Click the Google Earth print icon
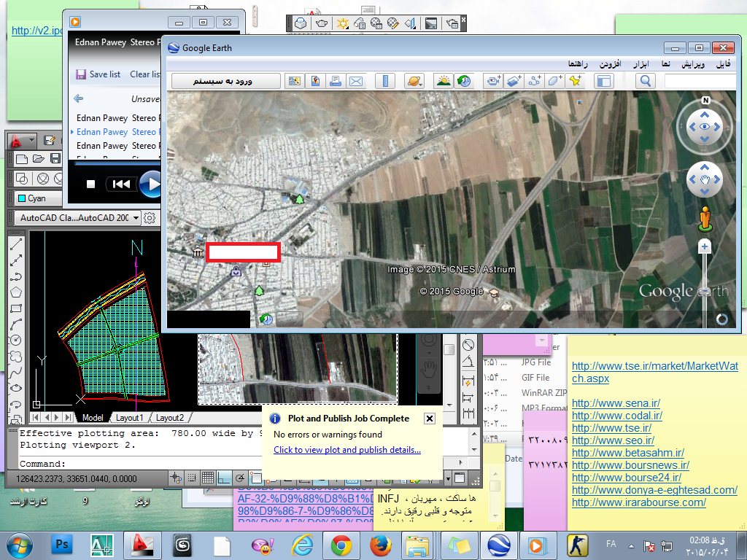 tap(336, 81)
